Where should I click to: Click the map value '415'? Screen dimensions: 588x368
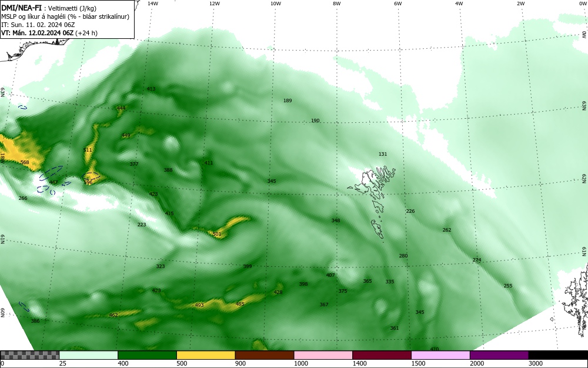click(x=169, y=213)
